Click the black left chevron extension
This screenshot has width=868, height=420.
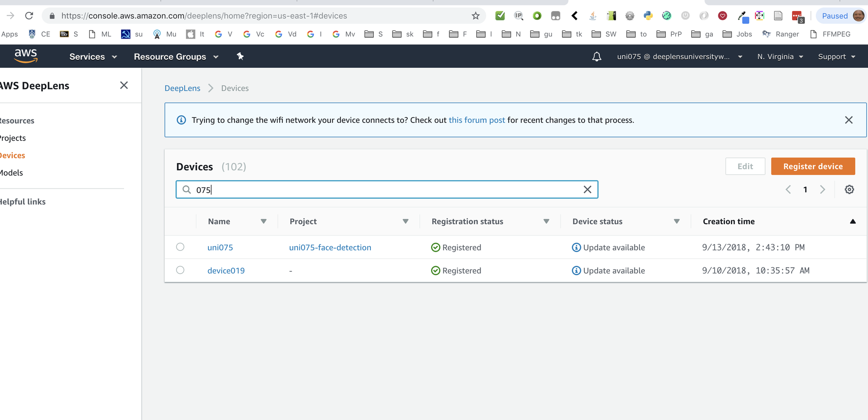(x=574, y=16)
